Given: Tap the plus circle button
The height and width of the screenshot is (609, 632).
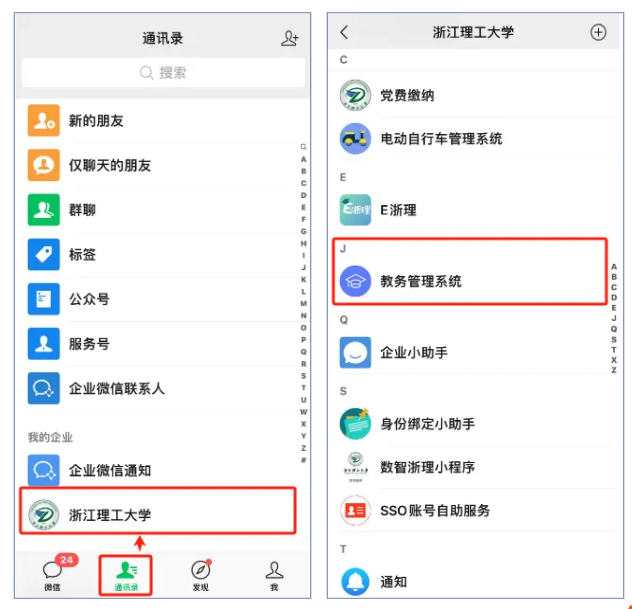Looking at the screenshot, I should point(598,32).
